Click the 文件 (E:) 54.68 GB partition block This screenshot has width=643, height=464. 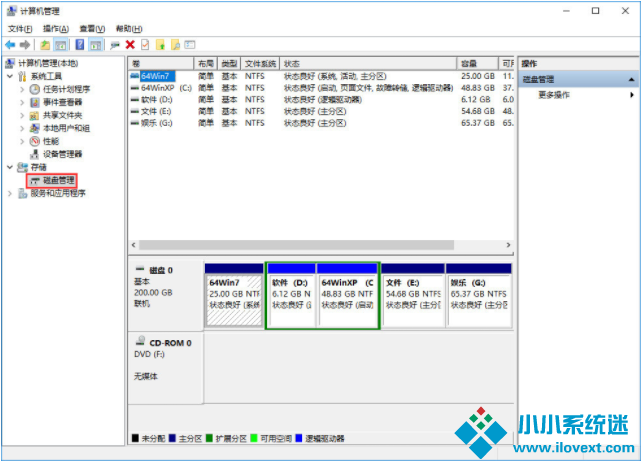pos(413,296)
